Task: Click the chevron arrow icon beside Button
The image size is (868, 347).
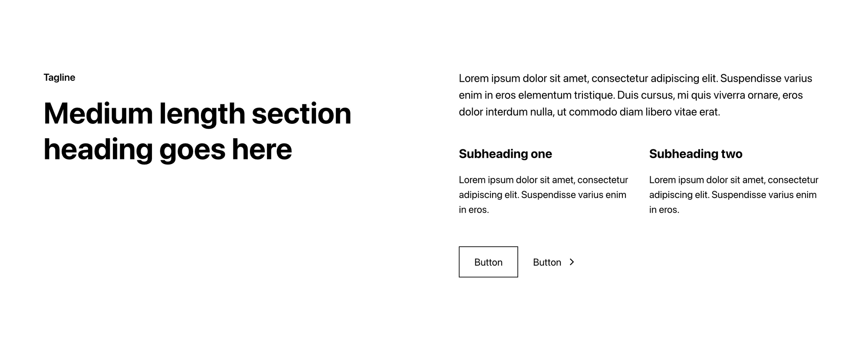Action: 572,262
